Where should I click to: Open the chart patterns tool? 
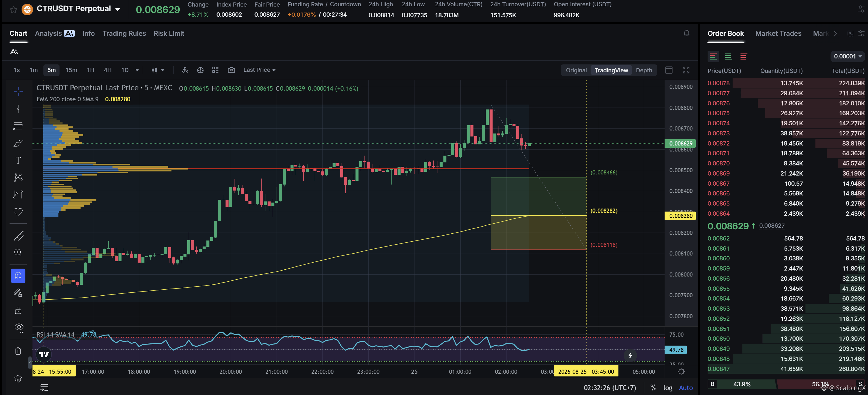click(x=18, y=177)
